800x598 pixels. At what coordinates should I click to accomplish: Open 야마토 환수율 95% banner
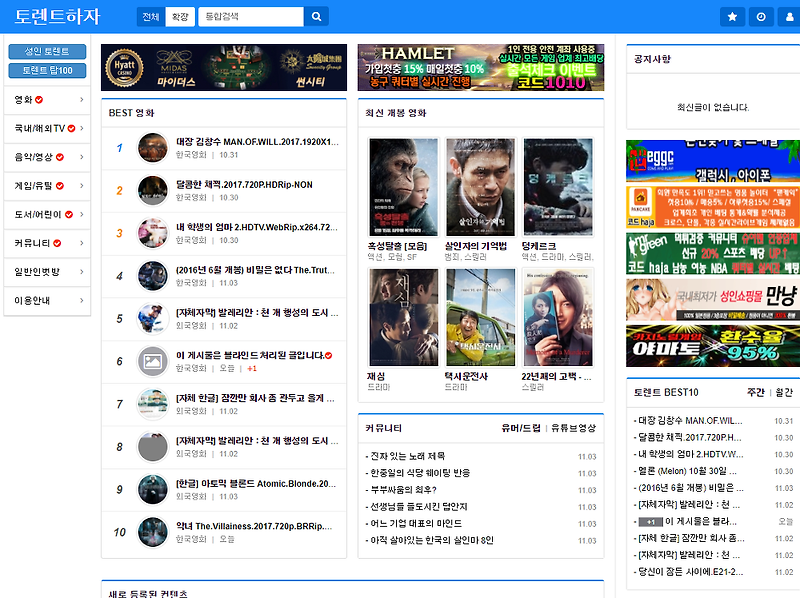click(713, 346)
